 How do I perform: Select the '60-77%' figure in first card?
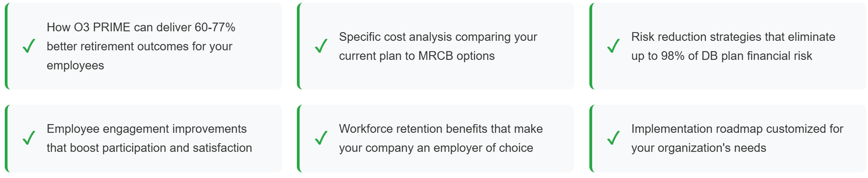coord(215,27)
